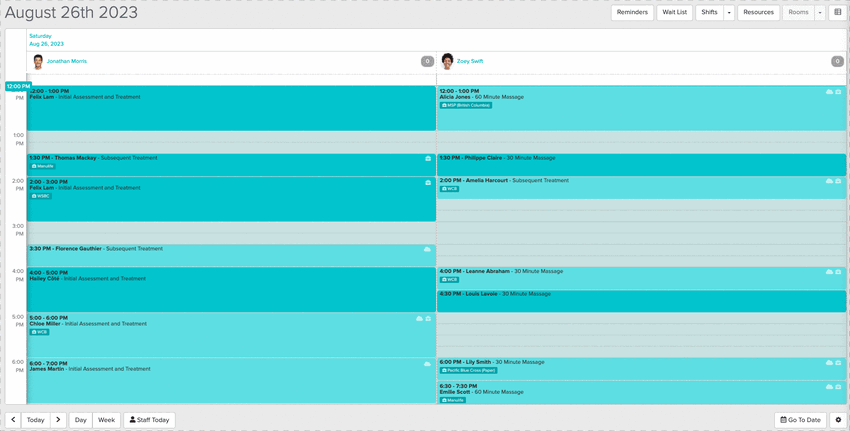This screenshot has width=850, height=431.
Task: Click the Resources button
Action: [x=758, y=13]
